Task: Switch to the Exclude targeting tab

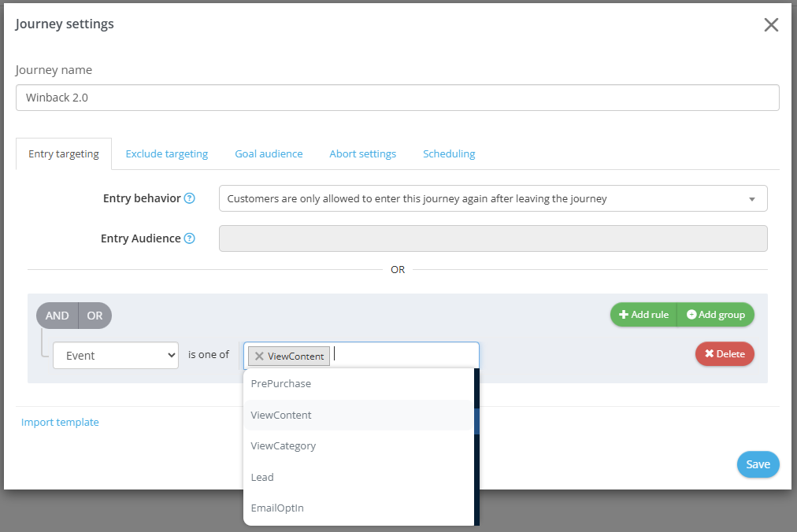Action: tap(167, 154)
